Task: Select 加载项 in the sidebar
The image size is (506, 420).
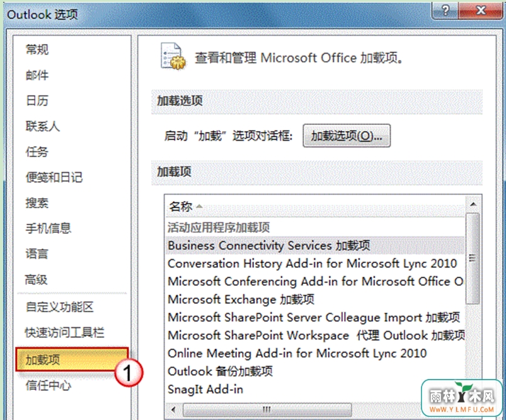Action: tap(72, 359)
